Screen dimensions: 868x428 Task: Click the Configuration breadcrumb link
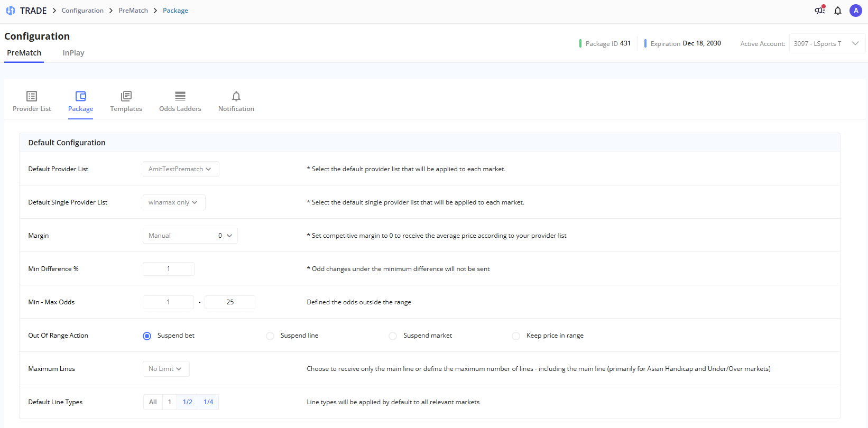pos(82,11)
